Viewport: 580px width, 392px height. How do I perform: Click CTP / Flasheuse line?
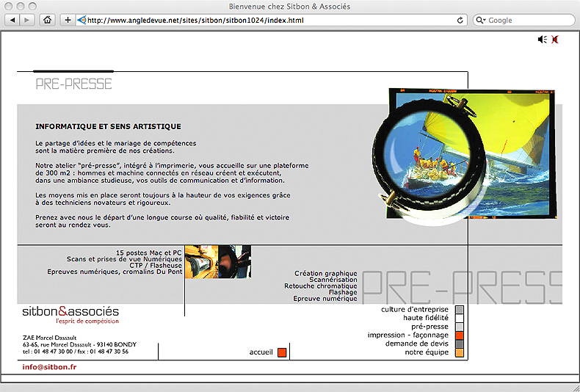point(156,266)
